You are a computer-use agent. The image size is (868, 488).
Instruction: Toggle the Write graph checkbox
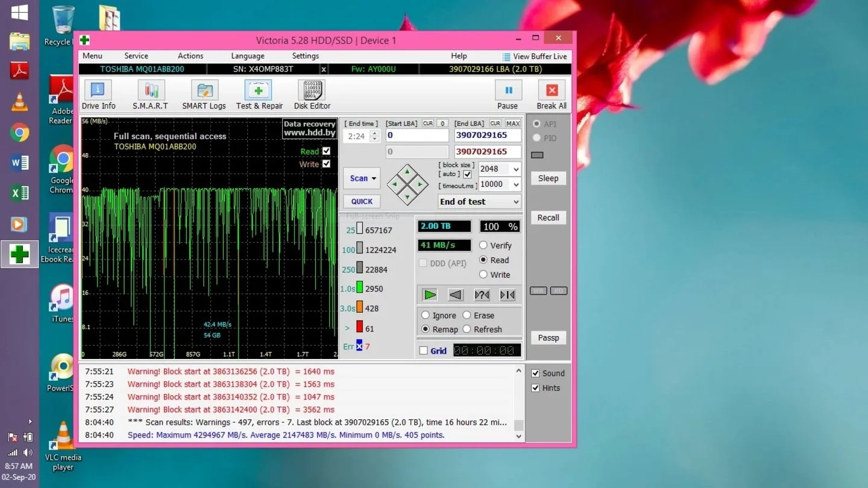(326, 164)
